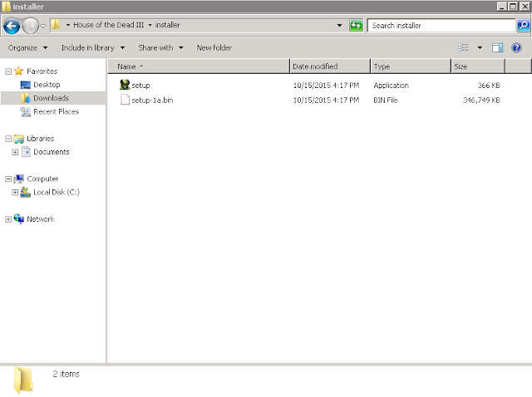
Task: Open Desktop in Favorites
Action: 47,85
